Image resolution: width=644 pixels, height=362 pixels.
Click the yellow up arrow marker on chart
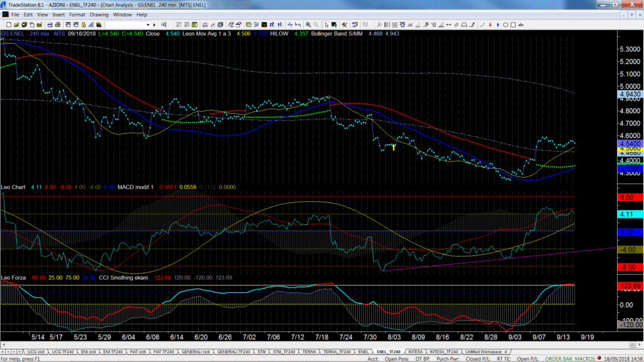coord(394,147)
